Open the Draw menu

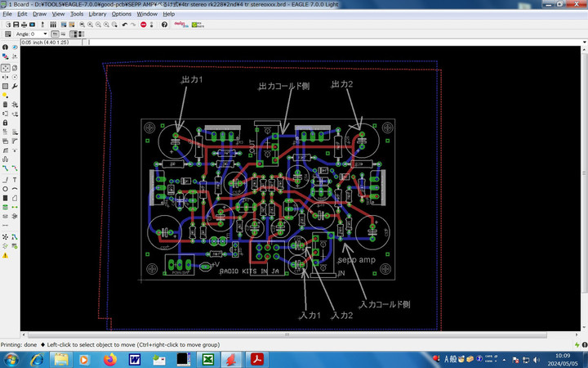pyautogui.click(x=39, y=14)
